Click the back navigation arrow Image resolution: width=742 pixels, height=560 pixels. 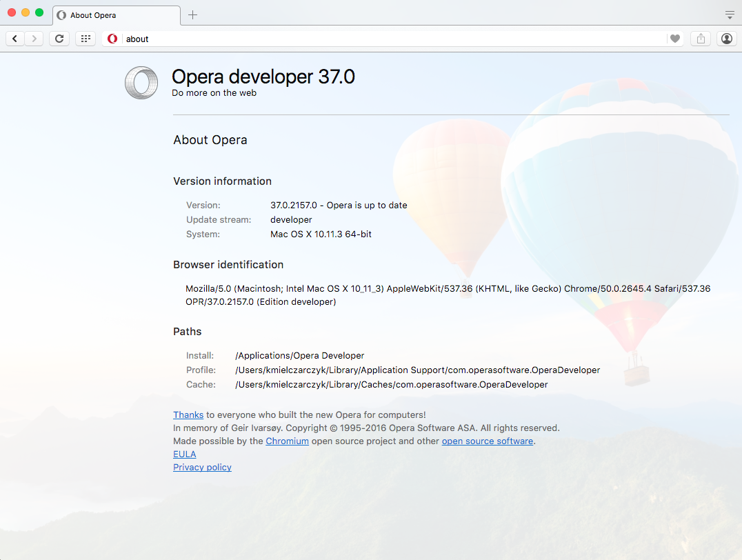click(x=14, y=38)
